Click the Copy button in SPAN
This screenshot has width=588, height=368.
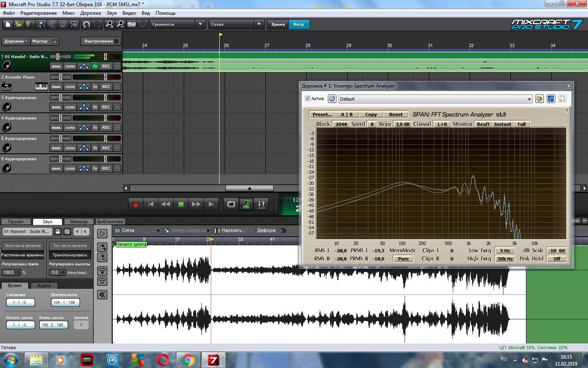pos(371,114)
